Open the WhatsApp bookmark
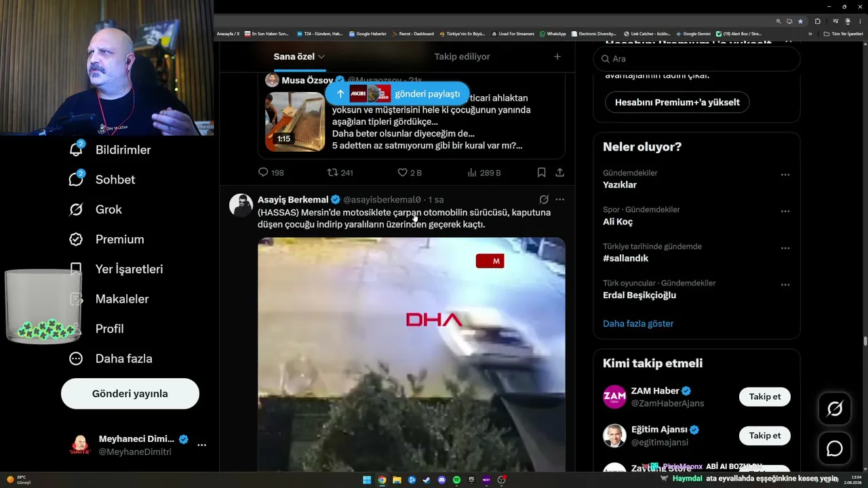 click(x=553, y=34)
